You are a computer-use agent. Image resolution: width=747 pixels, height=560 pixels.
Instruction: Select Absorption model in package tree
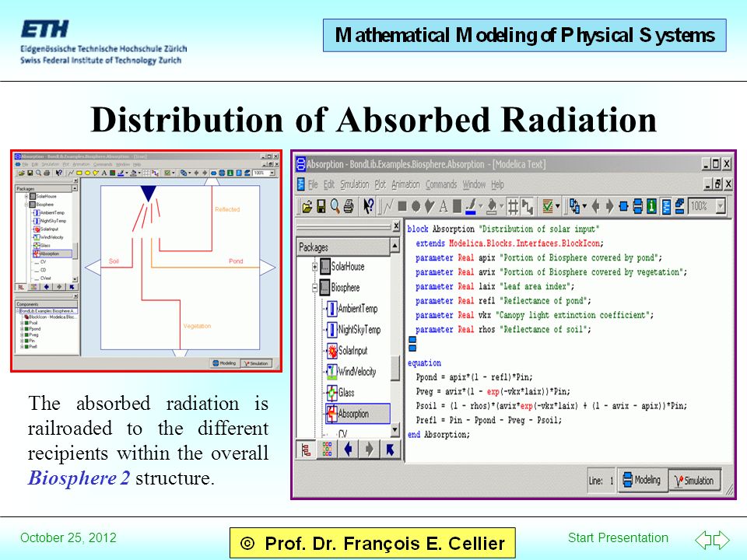tap(358, 414)
